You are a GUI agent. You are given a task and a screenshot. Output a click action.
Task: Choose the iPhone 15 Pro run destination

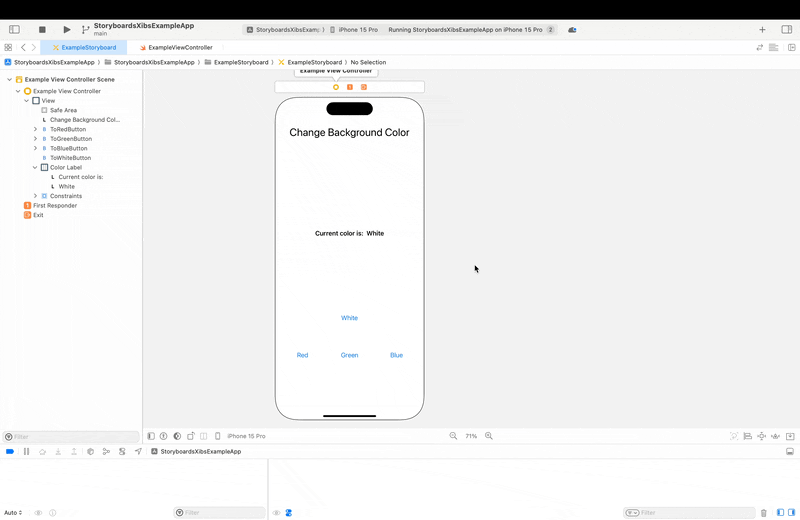[x=354, y=30]
